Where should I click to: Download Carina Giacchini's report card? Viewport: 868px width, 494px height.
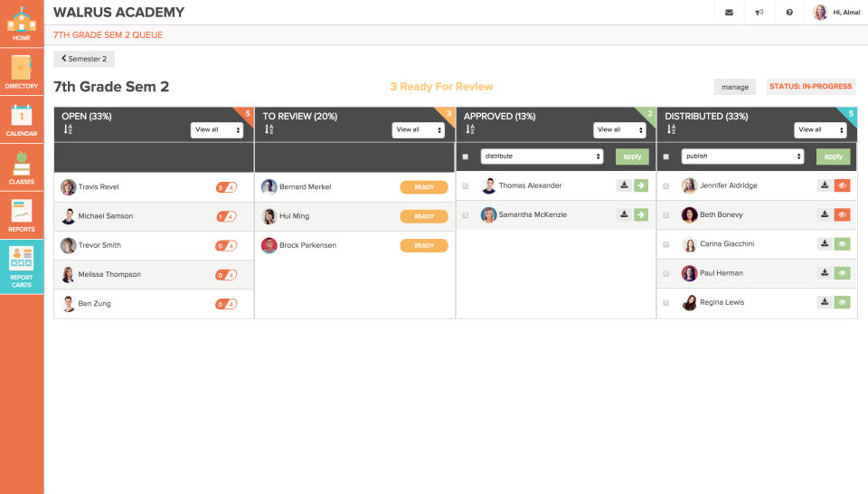coord(825,243)
